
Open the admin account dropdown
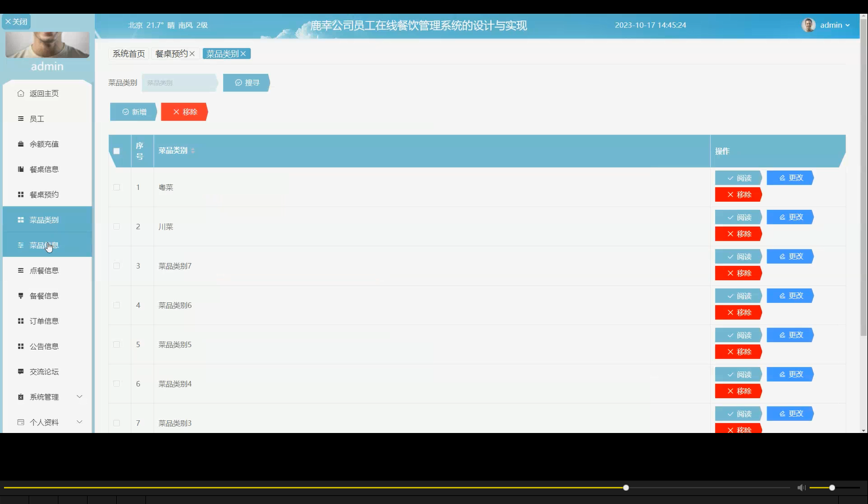pyautogui.click(x=827, y=25)
